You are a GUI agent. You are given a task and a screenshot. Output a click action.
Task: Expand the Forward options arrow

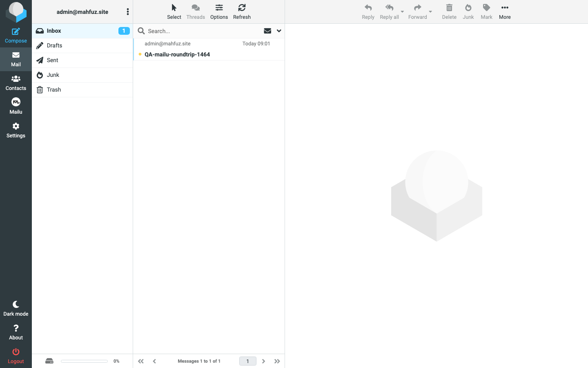[430, 12]
